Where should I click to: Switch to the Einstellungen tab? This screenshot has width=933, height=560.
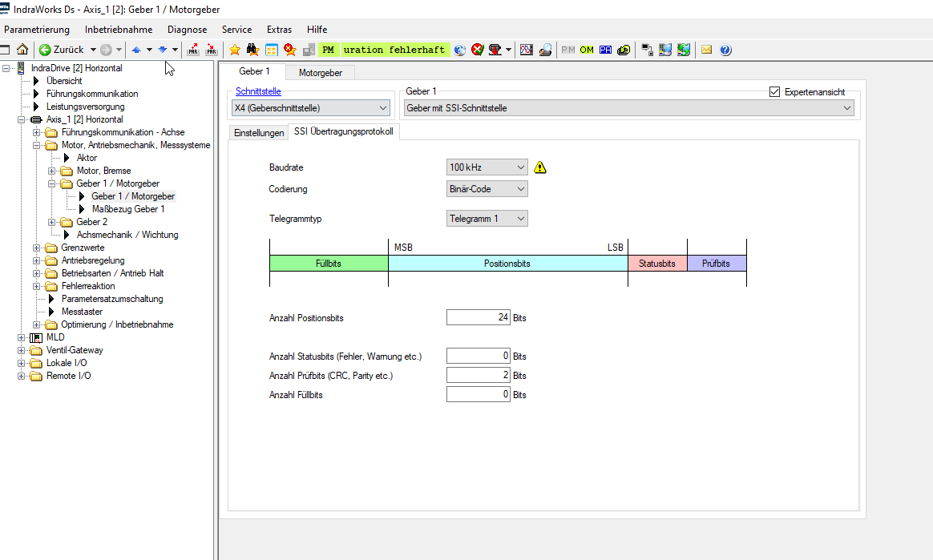[258, 133]
